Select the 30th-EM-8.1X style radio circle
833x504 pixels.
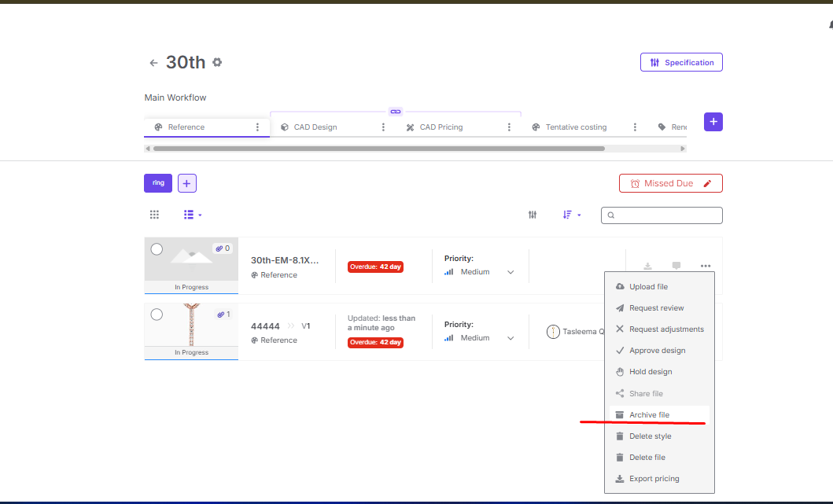[157, 249]
